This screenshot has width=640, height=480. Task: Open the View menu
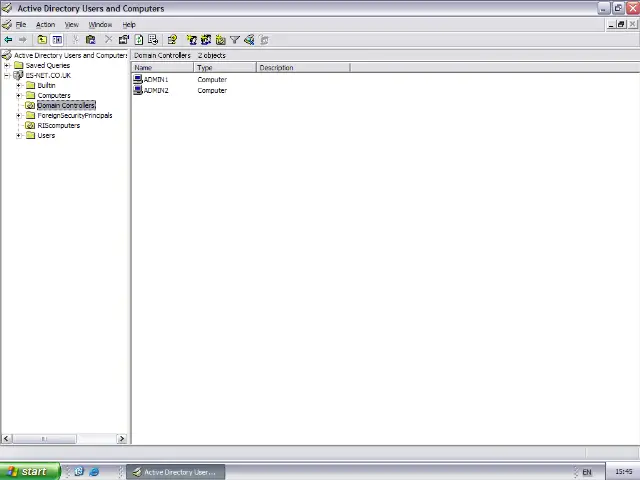71,24
